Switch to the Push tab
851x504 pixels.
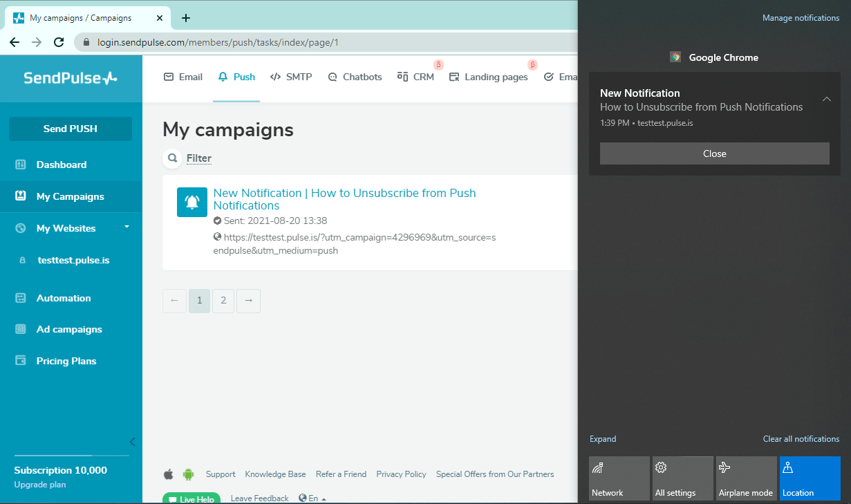[x=236, y=77]
